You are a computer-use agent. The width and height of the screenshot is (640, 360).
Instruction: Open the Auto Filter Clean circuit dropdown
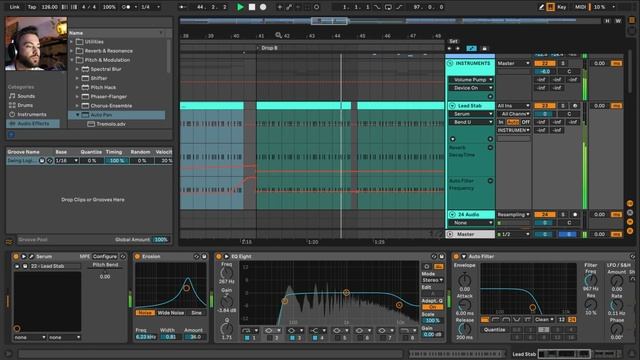(544, 320)
